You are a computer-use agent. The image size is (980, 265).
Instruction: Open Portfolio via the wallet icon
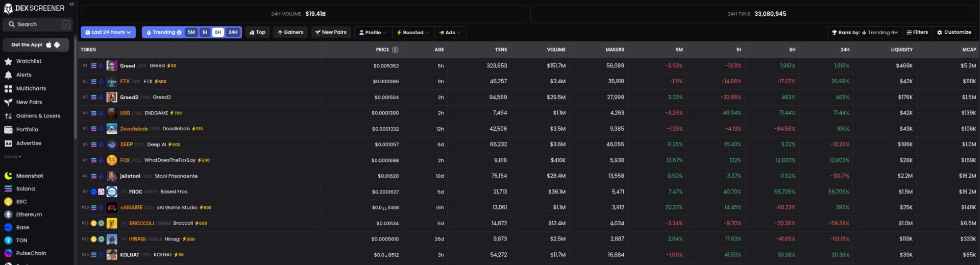8,130
